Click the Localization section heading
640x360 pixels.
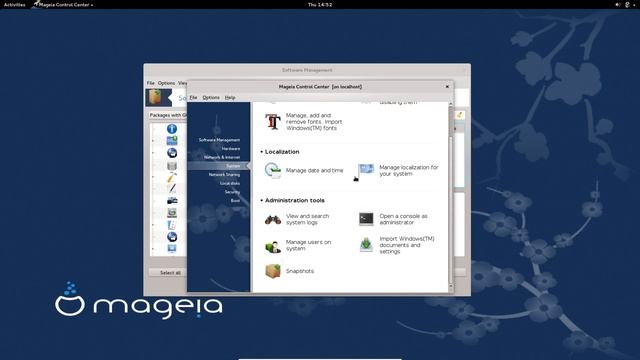pos(282,151)
